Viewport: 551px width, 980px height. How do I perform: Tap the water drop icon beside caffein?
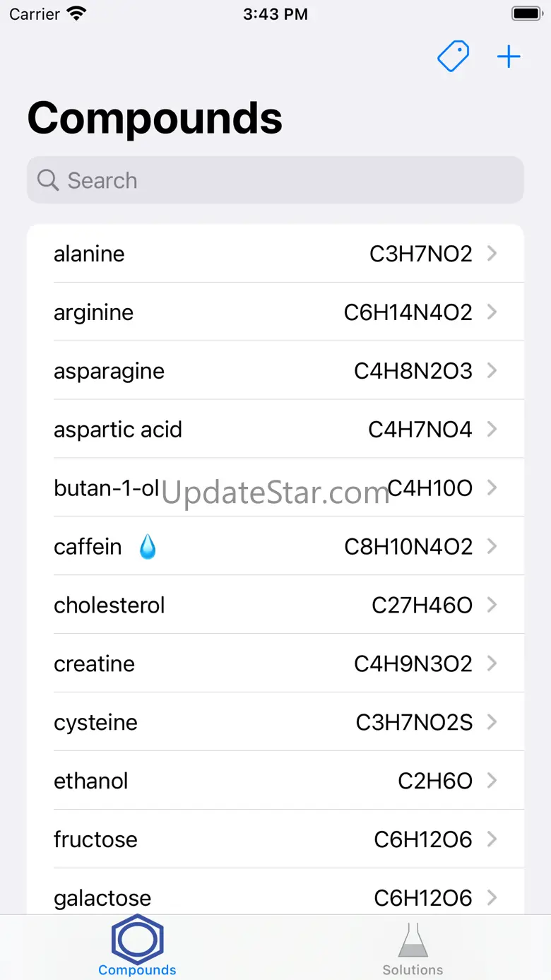point(148,547)
